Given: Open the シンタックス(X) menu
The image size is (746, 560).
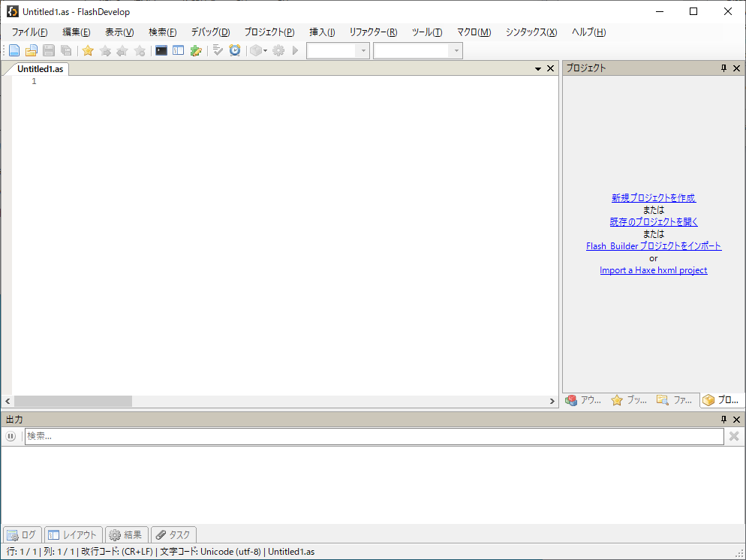Looking at the screenshot, I should pyautogui.click(x=531, y=32).
